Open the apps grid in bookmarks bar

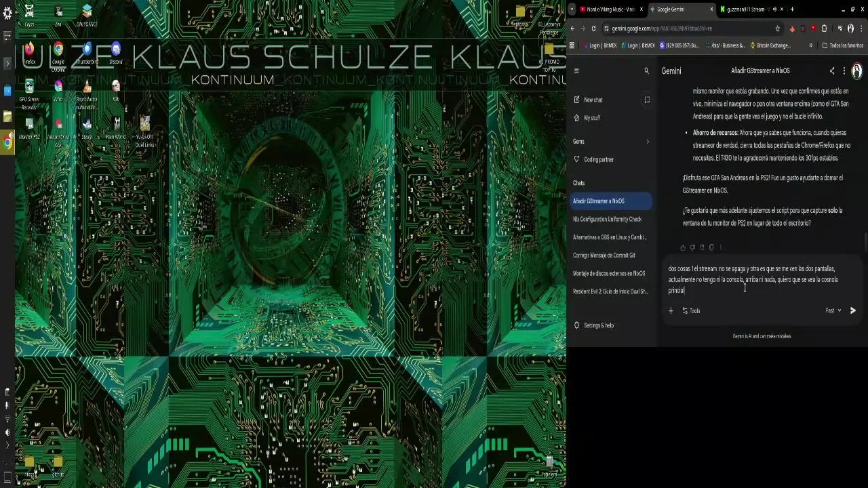click(572, 45)
